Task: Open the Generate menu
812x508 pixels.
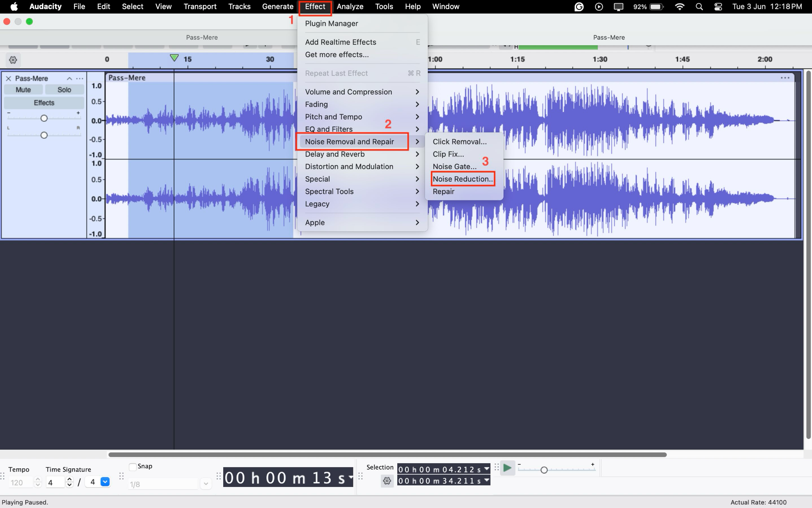Action: (278, 6)
